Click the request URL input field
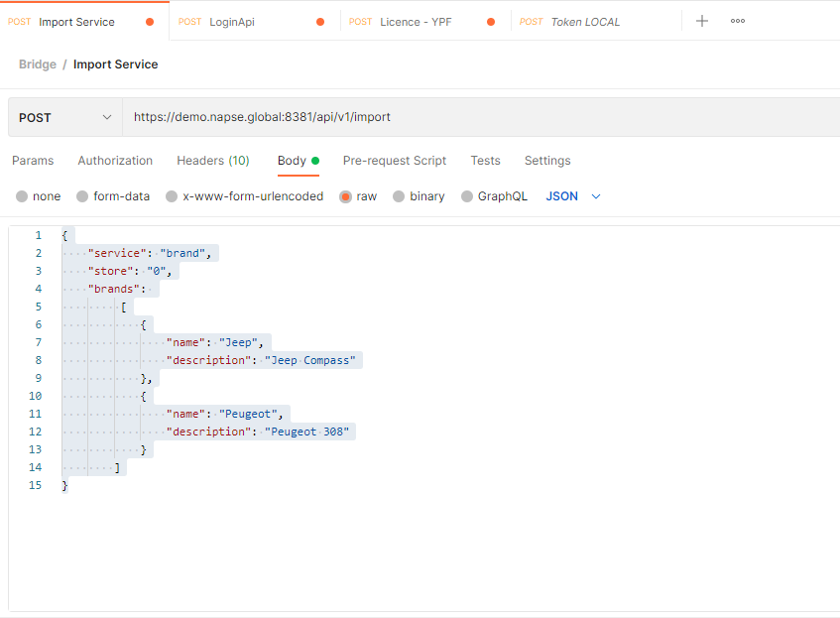Image resolution: width=840 pixels, height=618 pixels. point(476,117)
